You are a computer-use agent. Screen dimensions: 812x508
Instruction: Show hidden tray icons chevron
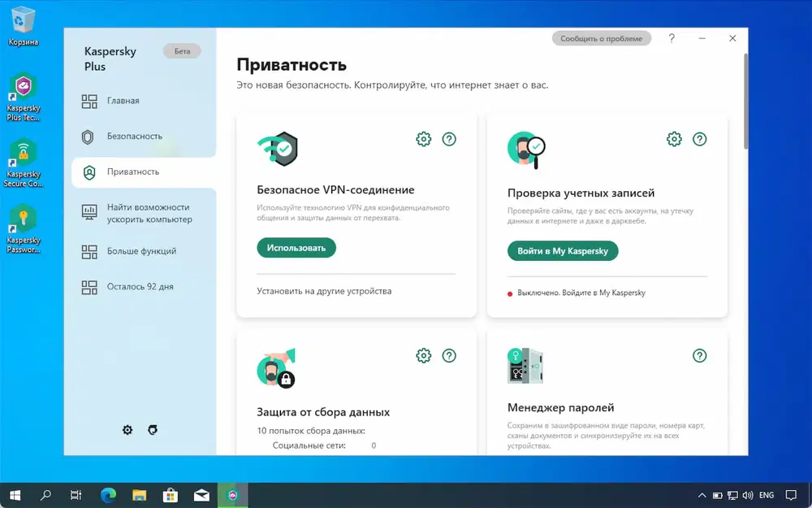[702, 496]
